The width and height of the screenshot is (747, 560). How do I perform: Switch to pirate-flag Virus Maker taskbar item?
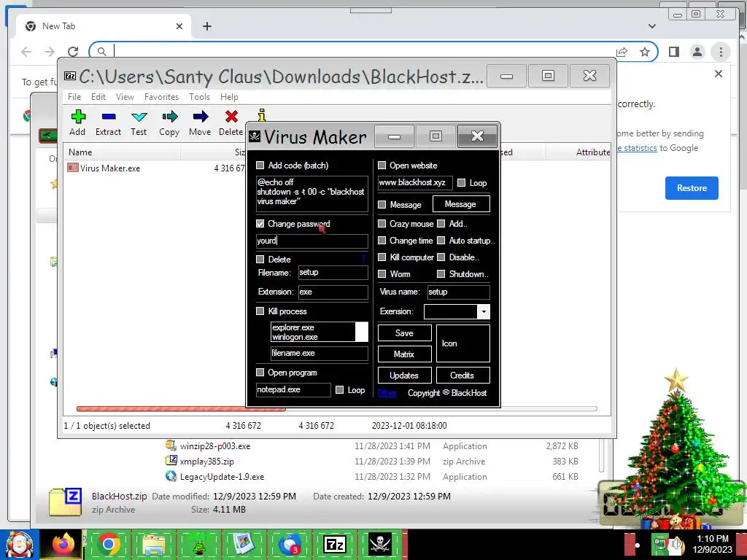[x=379, y=544]
